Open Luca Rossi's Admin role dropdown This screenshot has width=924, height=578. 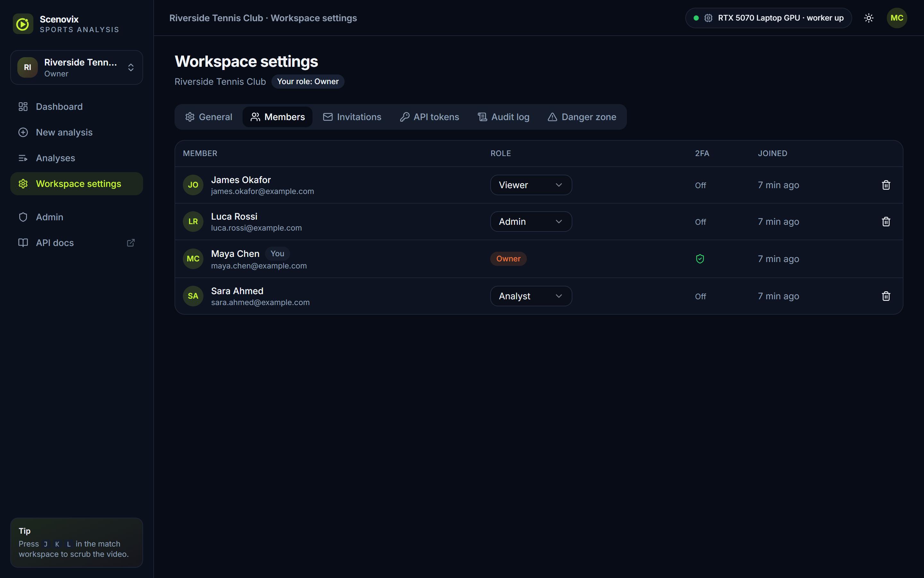tap(531, 222)
